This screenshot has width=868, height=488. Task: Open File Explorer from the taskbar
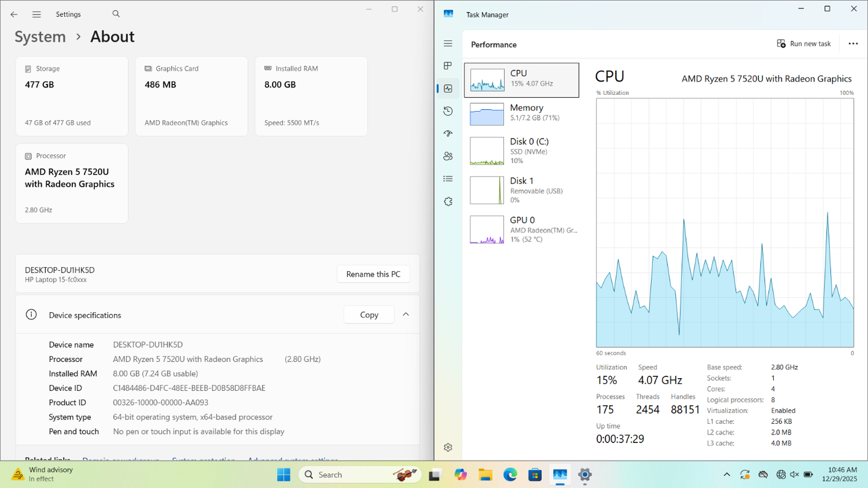point(485,475)
